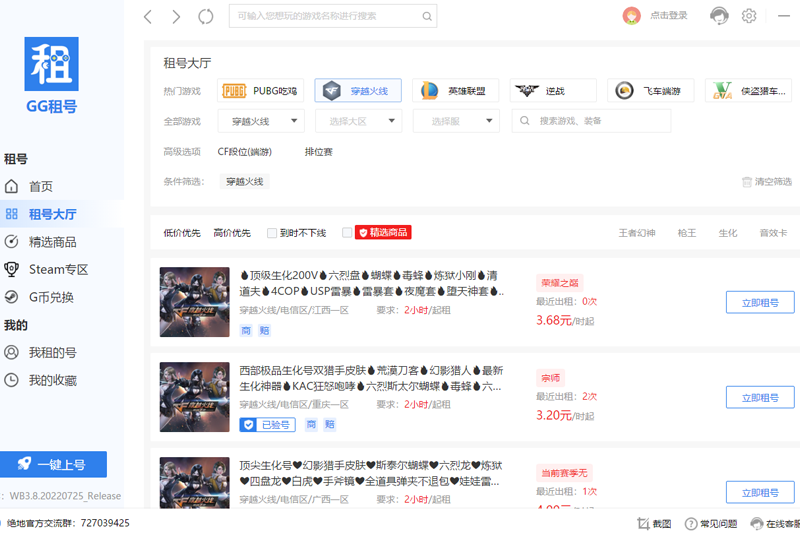
Task: Open 常见问题 help in status bar
Action: [x=711, y=523]
